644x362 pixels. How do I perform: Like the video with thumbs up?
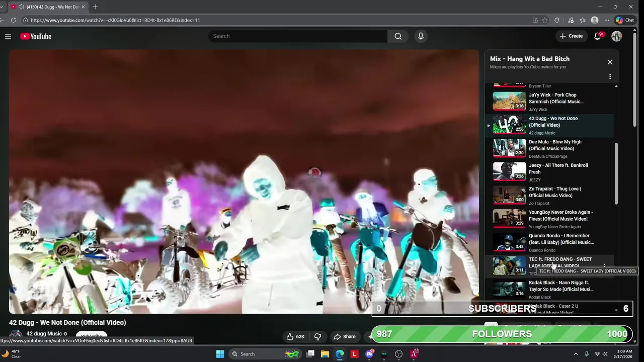coord(295,337)
